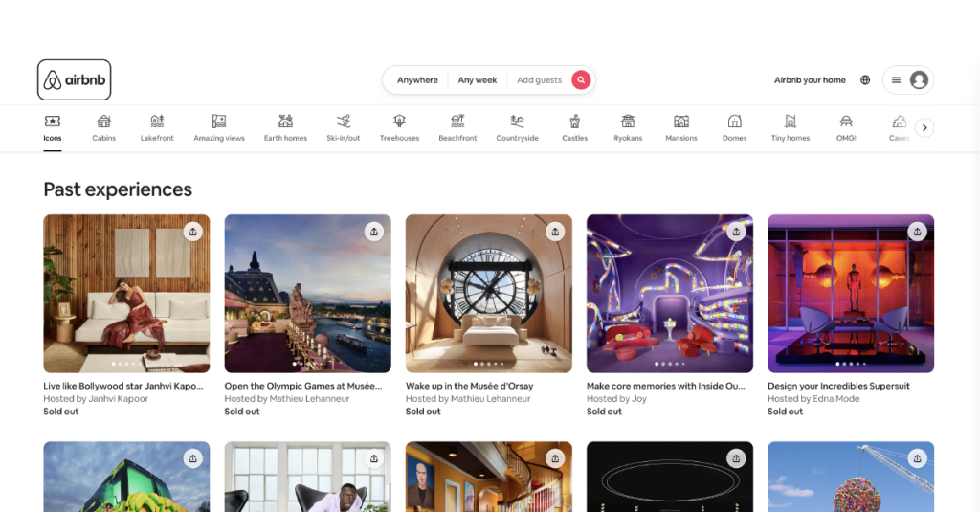Share the spiral staircase room listing
The image size is (980, 512).
[x=555, y=458]
